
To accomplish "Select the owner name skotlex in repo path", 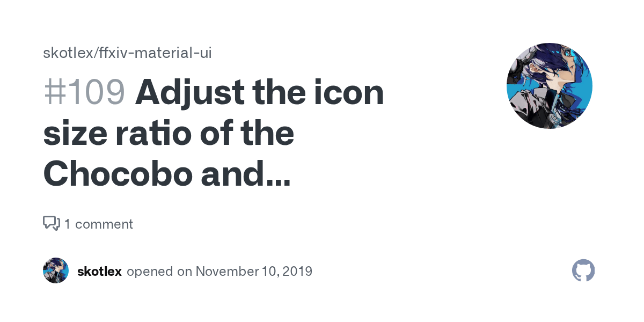I will pos(61,53).
